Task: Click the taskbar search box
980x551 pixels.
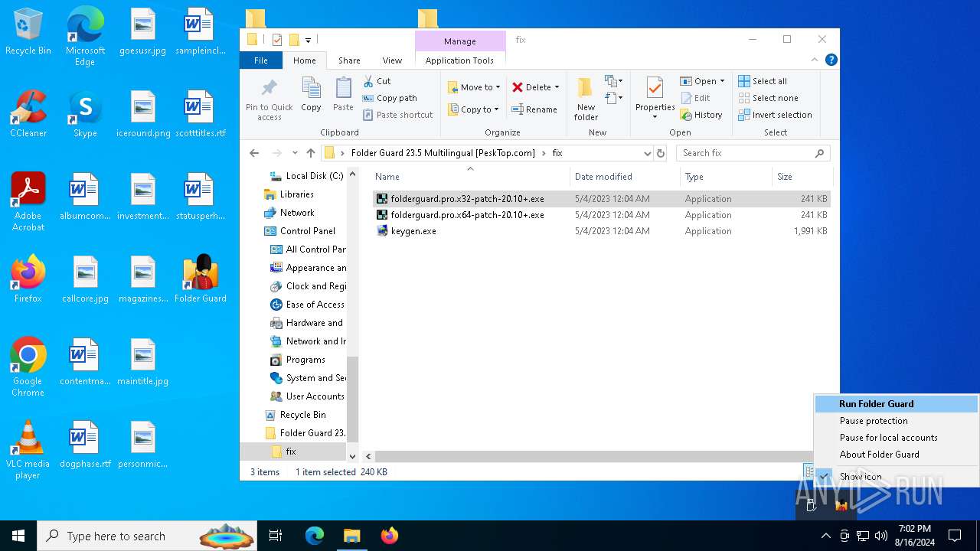Action: click(148, 536)
